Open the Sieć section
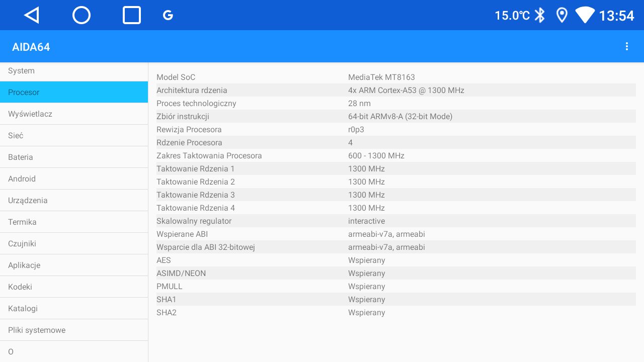This screenshot has height=362, width=644. 74,135
